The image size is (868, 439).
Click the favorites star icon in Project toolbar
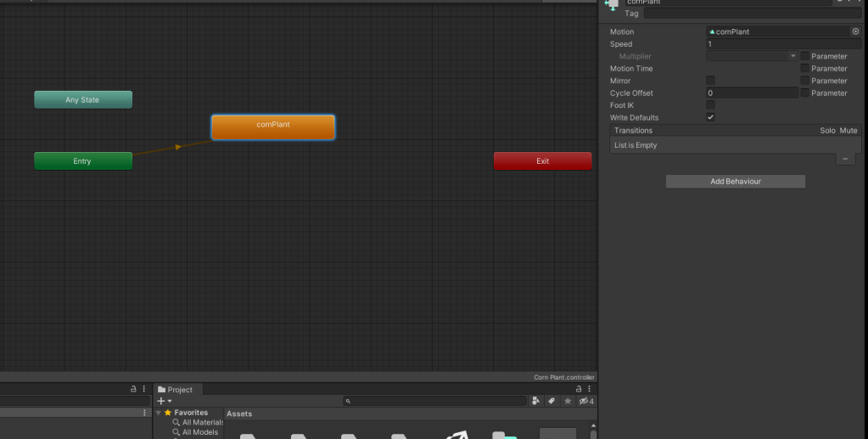pyautogui.click(x=566, y=401)
